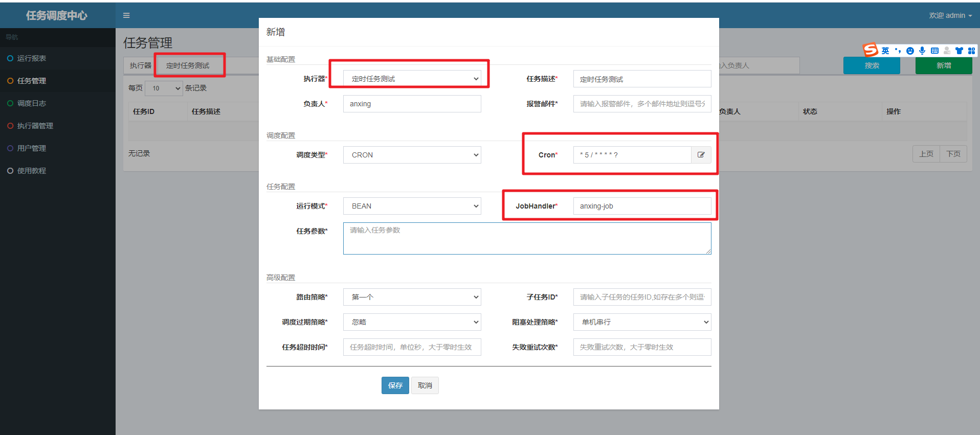Click the 无记录 text
This screenshot has width=980, height=435.
point(139,153)
